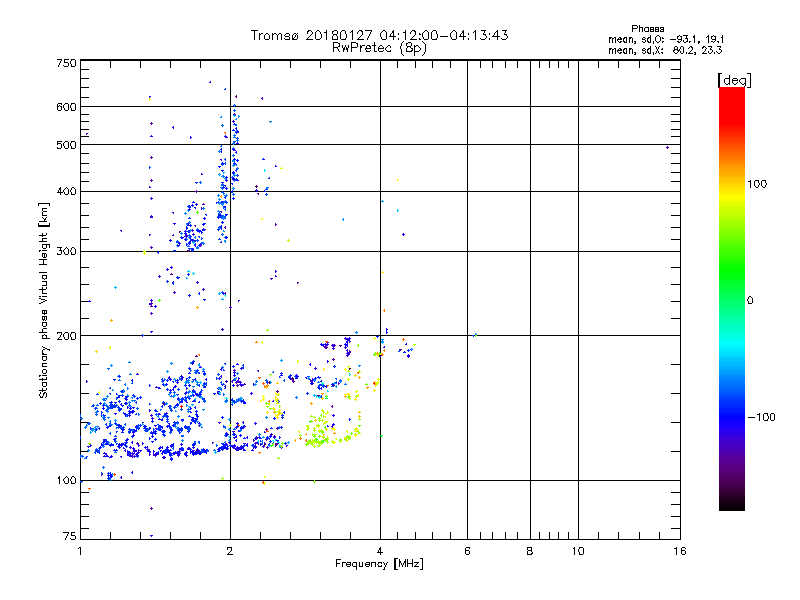800x600 pixels.
Task: Click the rainbow phase colorbar
Action: pyautogui.click(x=732, y=298)
